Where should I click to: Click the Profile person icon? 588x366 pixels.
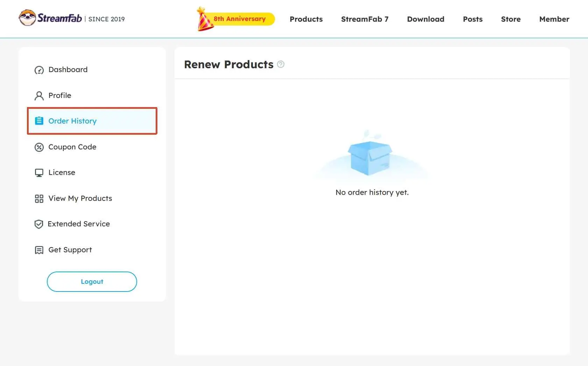[39, 96]
